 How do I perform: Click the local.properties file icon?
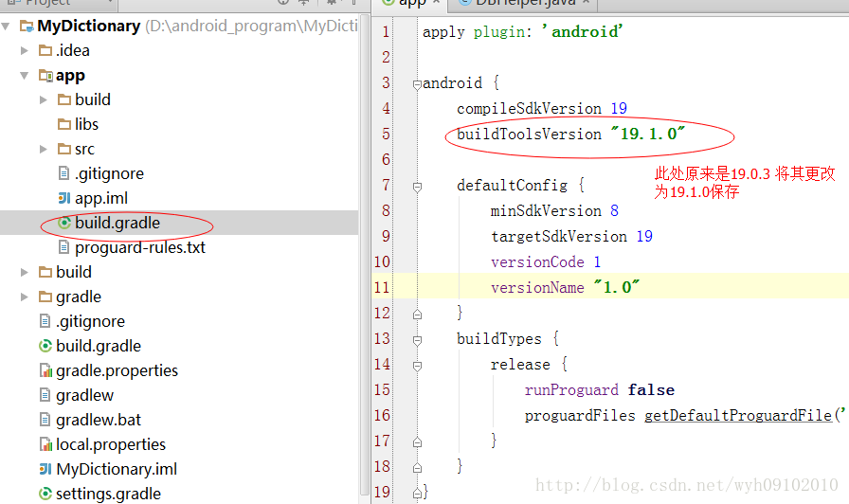click(x=45, y=444)
